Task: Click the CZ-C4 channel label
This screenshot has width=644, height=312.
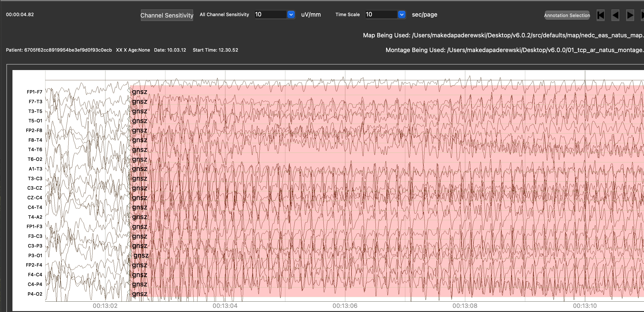Action: click(x=35, y=197)
